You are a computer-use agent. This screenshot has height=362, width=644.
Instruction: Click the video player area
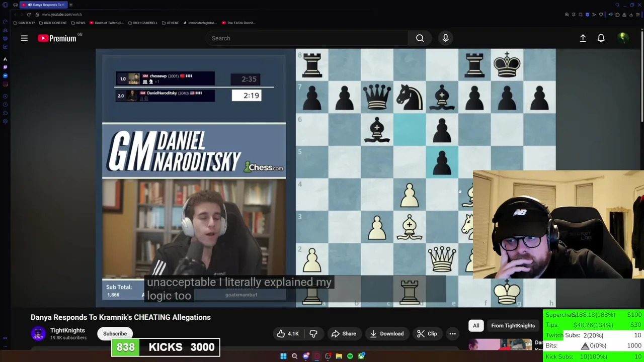[x=326, y=178]
